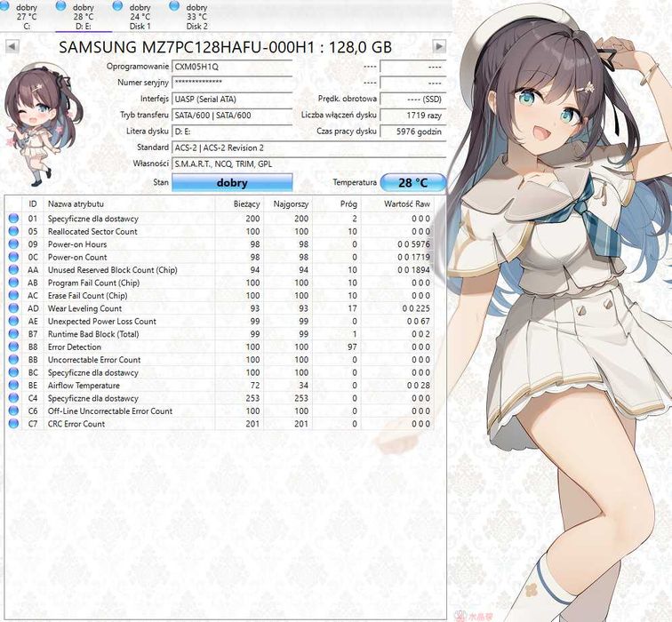
Task: Click status icon of Airflow Temperature row
Action: point(13,385)
